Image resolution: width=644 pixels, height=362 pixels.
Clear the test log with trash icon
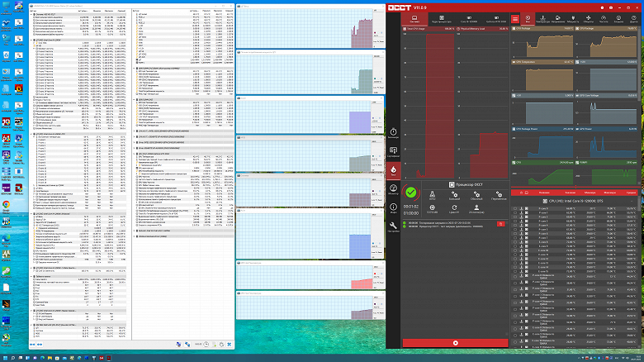pyautogui.click(x=500, y=224)
